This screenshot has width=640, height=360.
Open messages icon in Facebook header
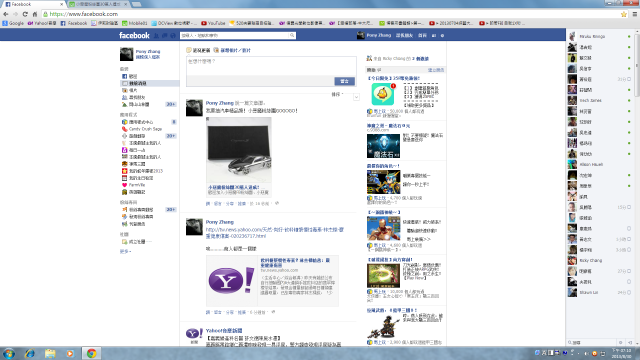click(164, 36)
